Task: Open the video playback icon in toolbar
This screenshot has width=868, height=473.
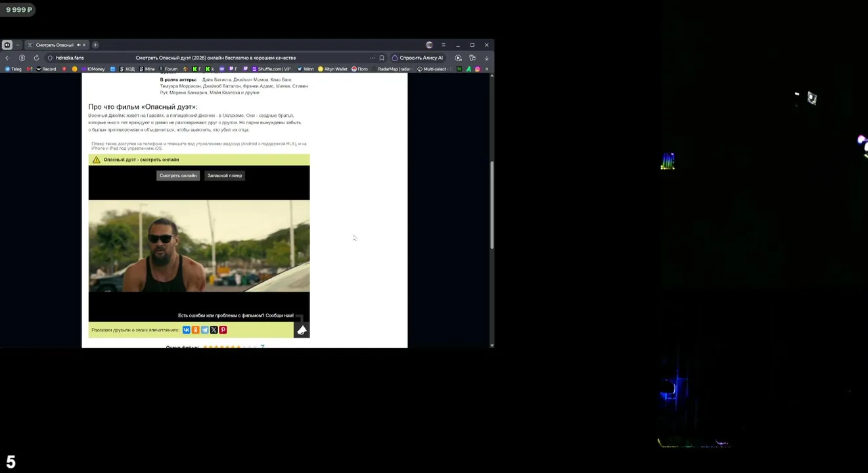Action: click(459, 58)
